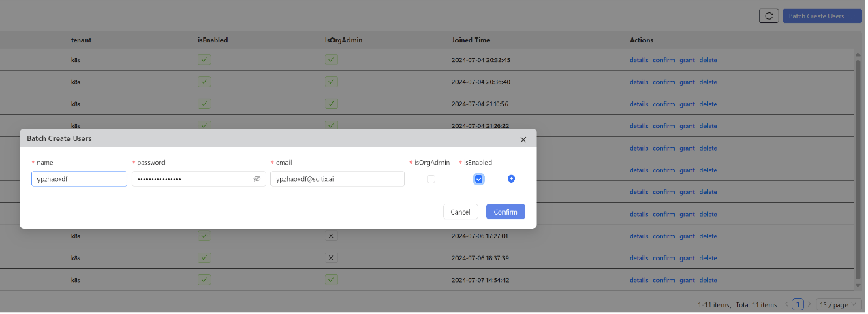Go to next page arrow
Screen dimensions: 868x314
pyautogui.click(x=809, y=304)
